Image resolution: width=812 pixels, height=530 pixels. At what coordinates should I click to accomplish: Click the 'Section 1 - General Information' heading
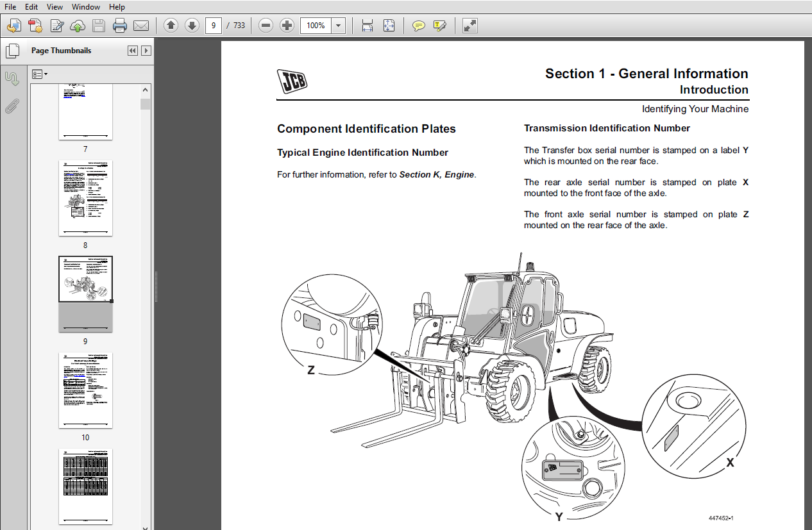tap(647, 73)
